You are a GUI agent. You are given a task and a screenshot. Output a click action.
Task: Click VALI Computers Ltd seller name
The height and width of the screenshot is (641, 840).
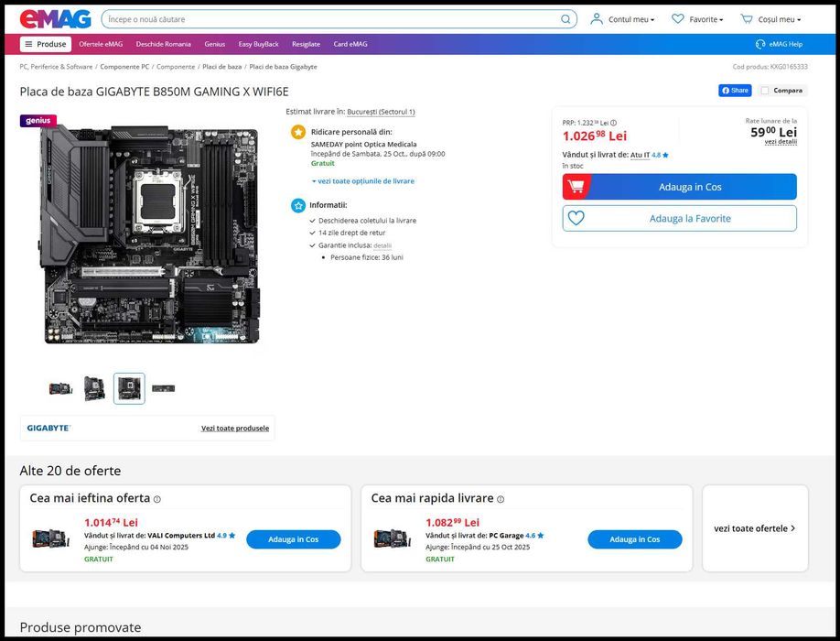[x=181, y=536]
